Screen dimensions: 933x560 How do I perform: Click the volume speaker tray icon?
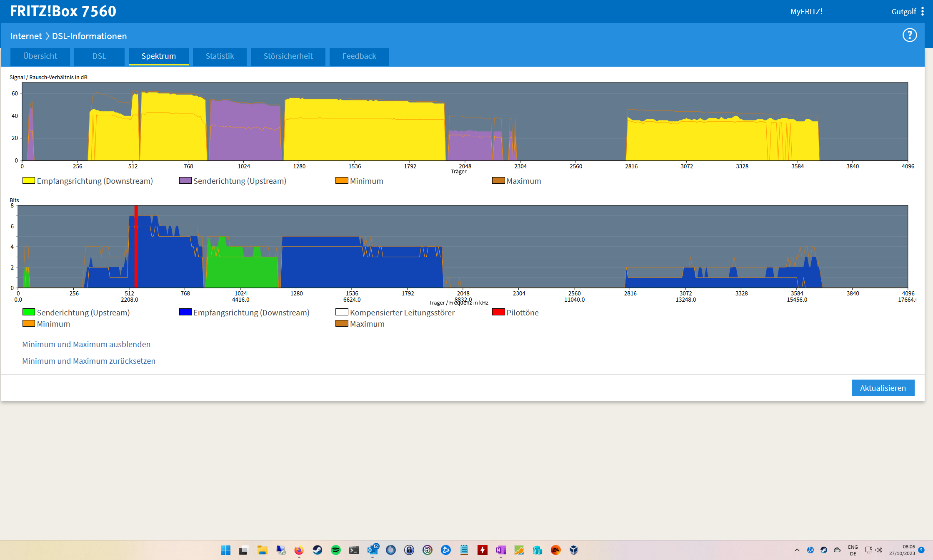879,550
